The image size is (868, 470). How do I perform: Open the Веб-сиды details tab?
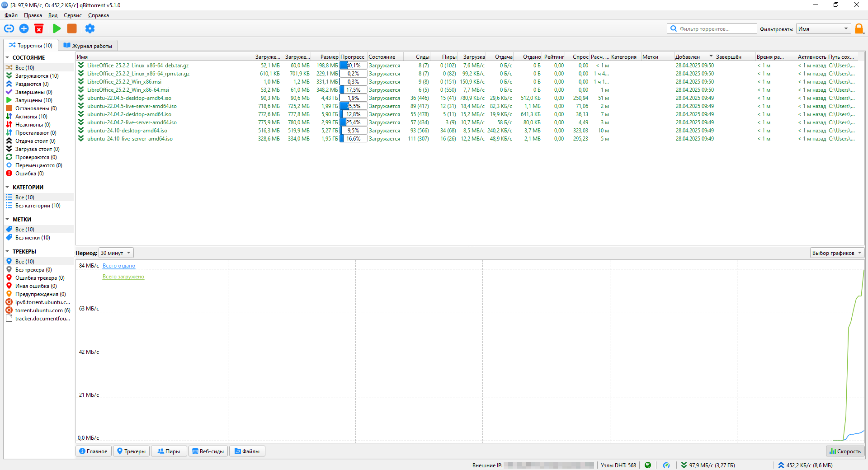click(208, 451)
